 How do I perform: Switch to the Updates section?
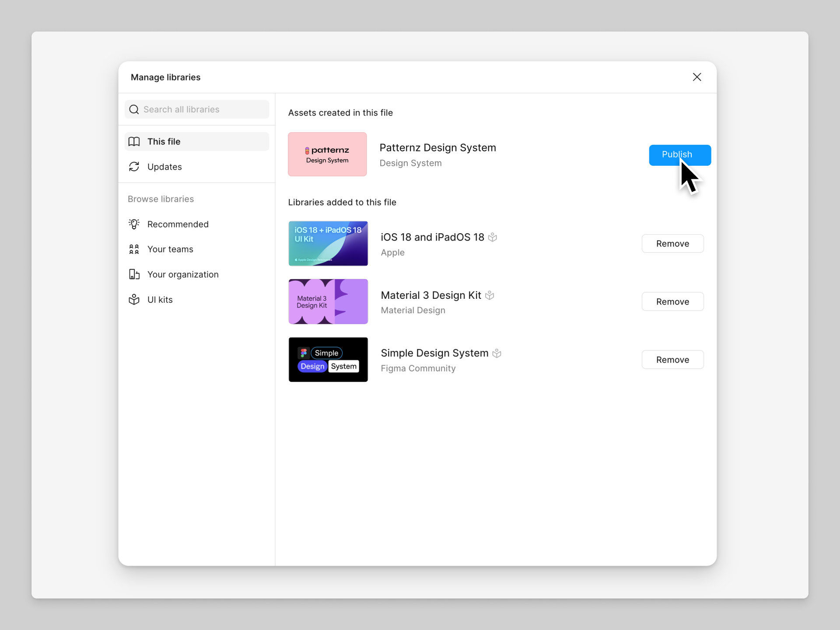pyautogui.click(x=164, y=167)
